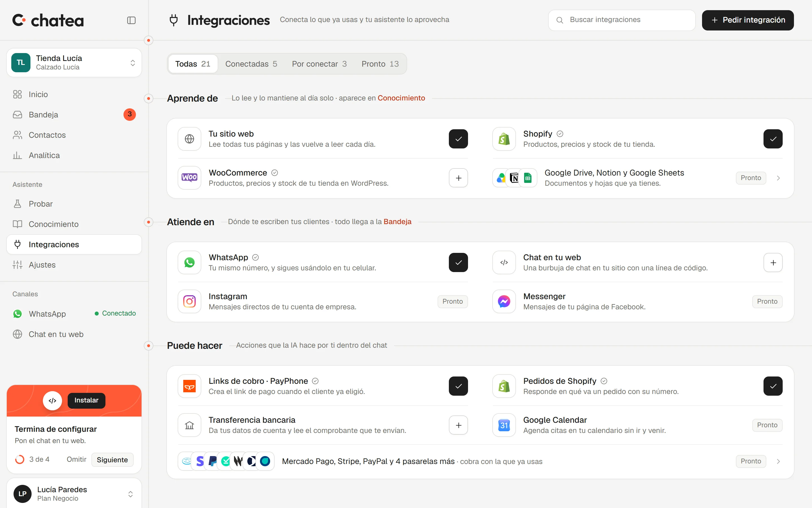Go to Inicio in the sidebar
The image size is (812, 508).
(74, 95)
